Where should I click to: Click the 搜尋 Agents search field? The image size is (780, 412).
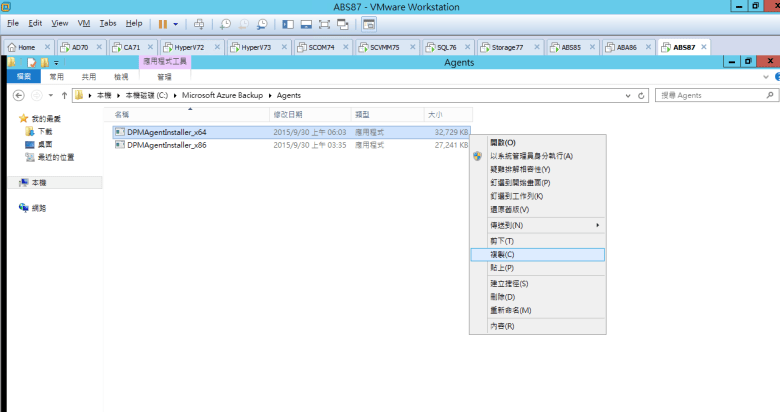pyautogui.click(x=710, y=96)
